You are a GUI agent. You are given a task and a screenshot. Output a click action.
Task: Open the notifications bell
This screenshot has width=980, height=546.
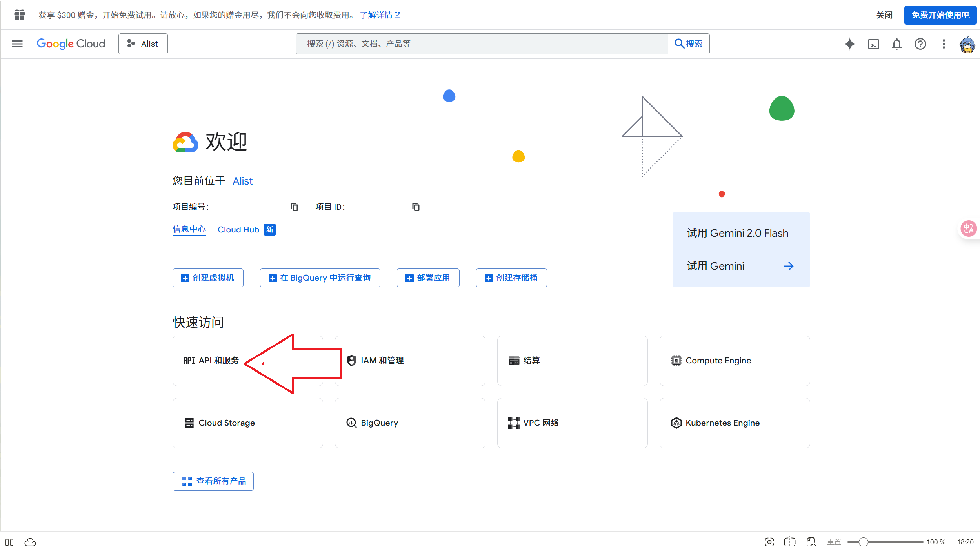[897, 44]
